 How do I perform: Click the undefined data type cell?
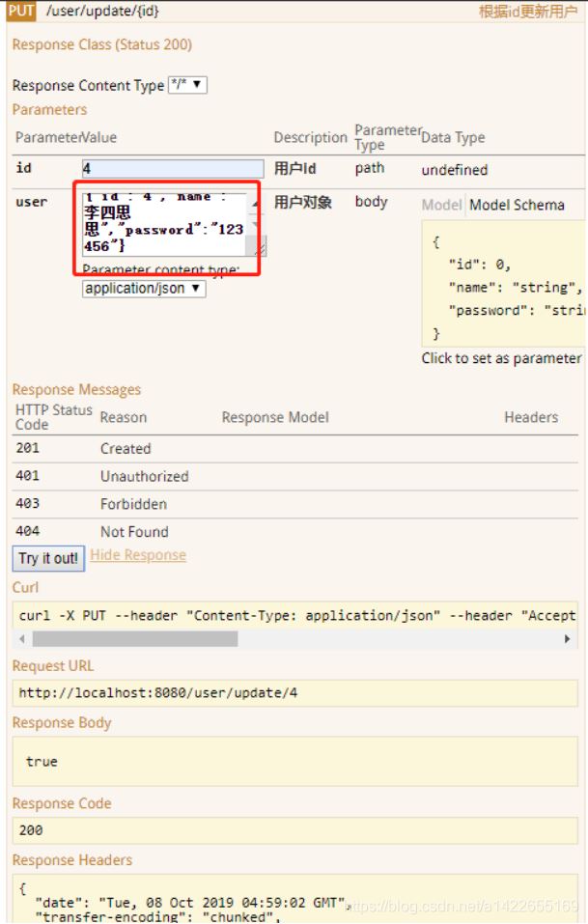click(x=454, y=170)
